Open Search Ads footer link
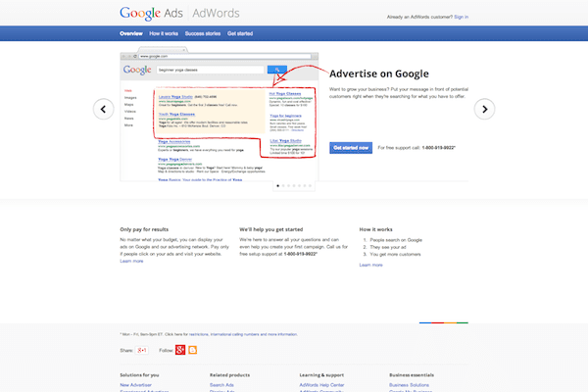 click(221, 385)
